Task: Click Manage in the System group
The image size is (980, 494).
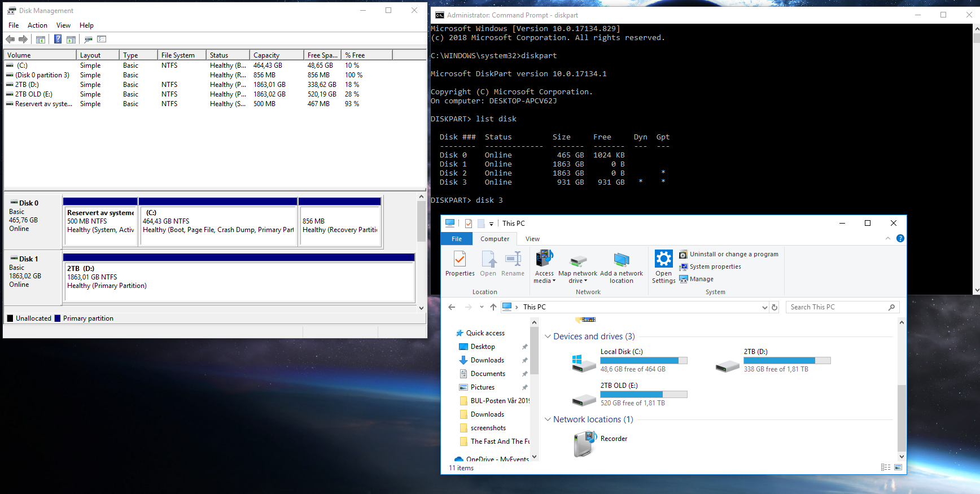Action: click(696, 279)
